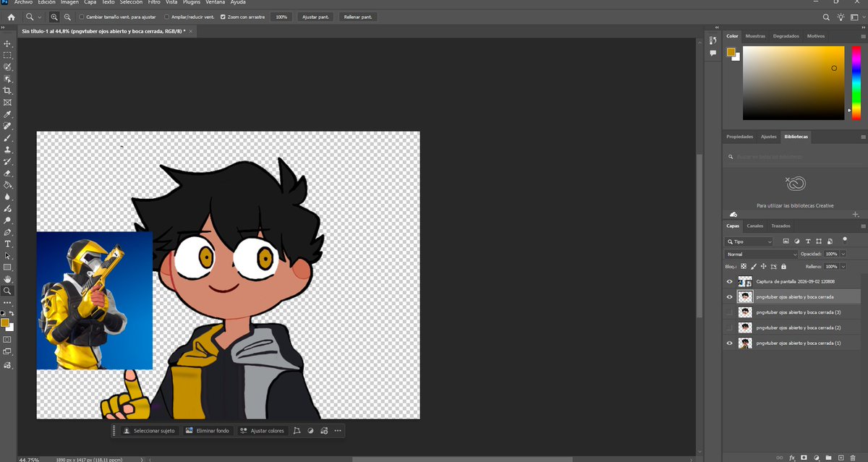Open the Zoom tool preset dropdown arrow
The width and height of the screenshot is (868, 462).
tap(39, 17)
